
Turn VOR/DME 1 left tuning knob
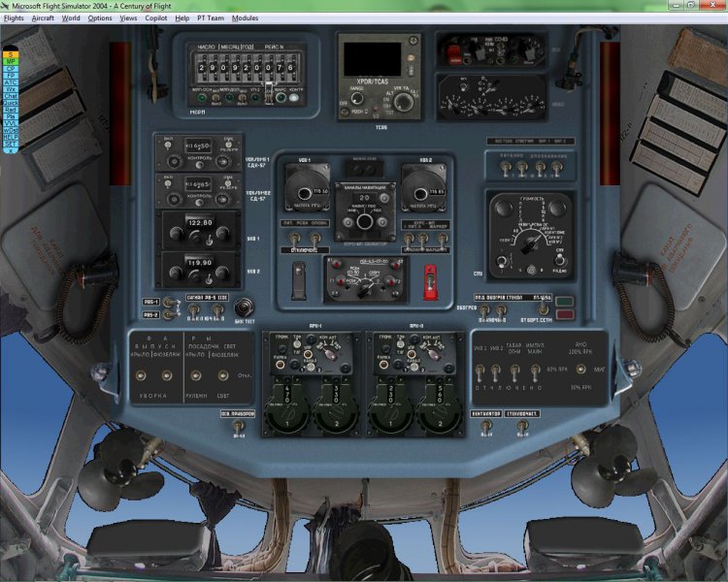click(x=174, y=162)
